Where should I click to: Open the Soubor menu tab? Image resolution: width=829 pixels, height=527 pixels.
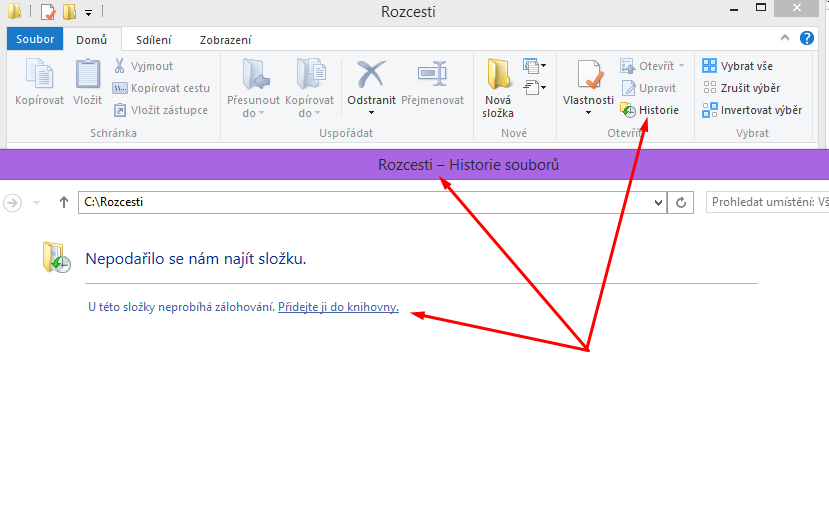pos(35,39)
